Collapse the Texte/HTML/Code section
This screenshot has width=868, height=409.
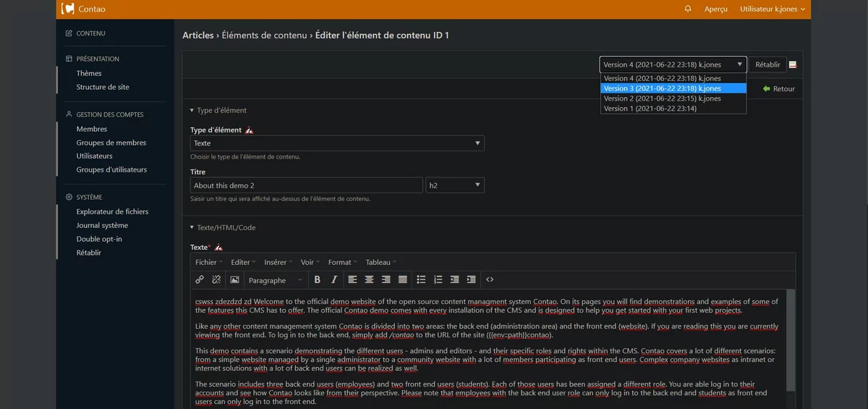coord(222,227)
